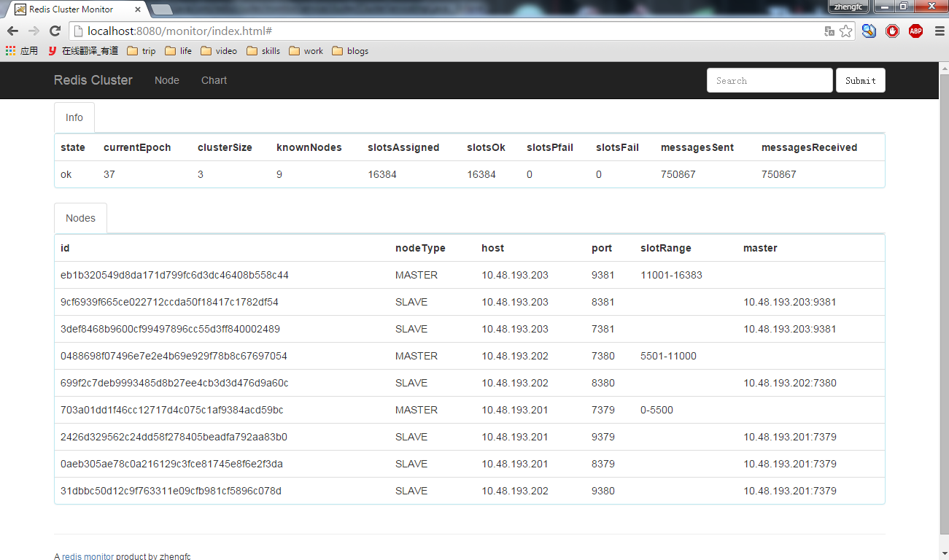949x560 pixels.
Task: Open the Youdao translate bookmark
Action: [x=83, y=51]
